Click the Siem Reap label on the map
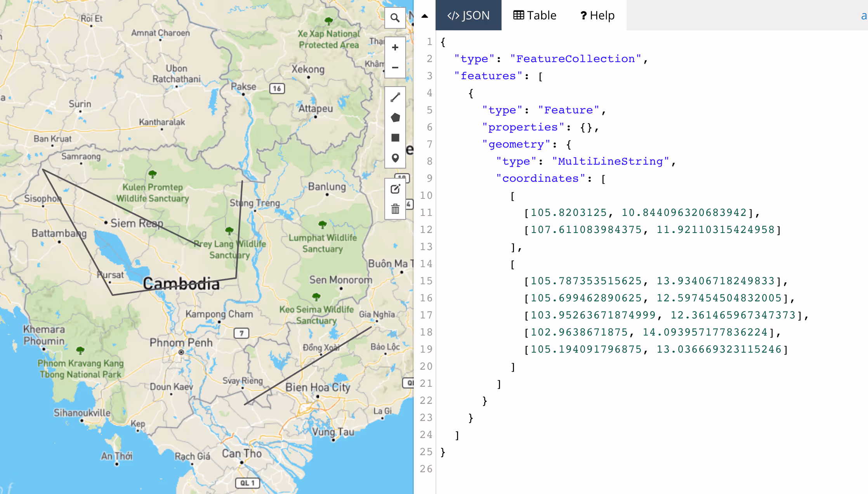 (x=137, y=223)
